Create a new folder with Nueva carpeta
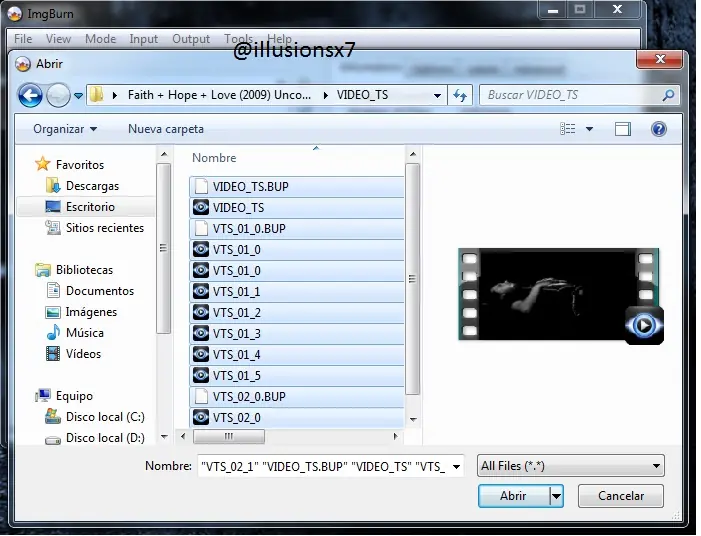Image resolution: width=701 pixels, height=536 pixels. coord(165,129)
